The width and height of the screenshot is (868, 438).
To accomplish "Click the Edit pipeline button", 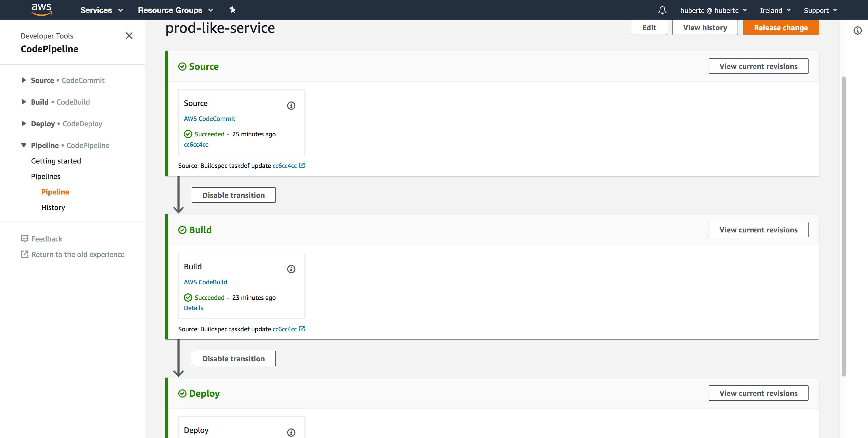I will point(649,28).
